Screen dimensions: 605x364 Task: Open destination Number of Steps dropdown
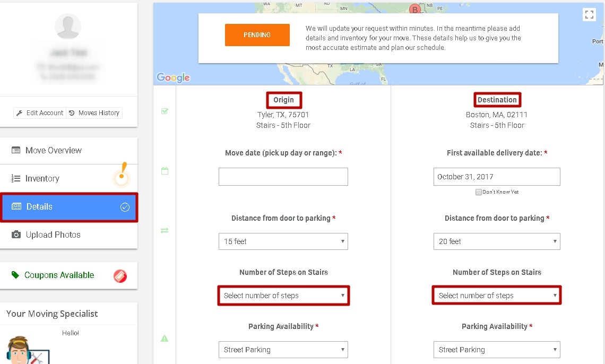[x=497, y=296]
